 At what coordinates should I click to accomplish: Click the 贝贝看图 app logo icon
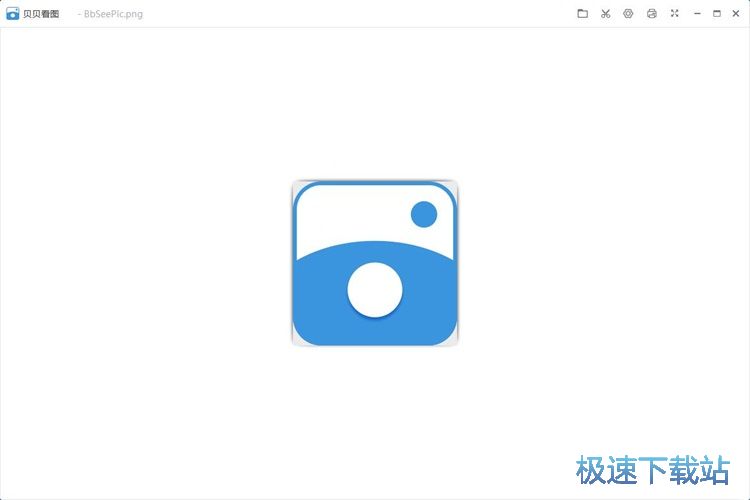[x=12, y=13]
